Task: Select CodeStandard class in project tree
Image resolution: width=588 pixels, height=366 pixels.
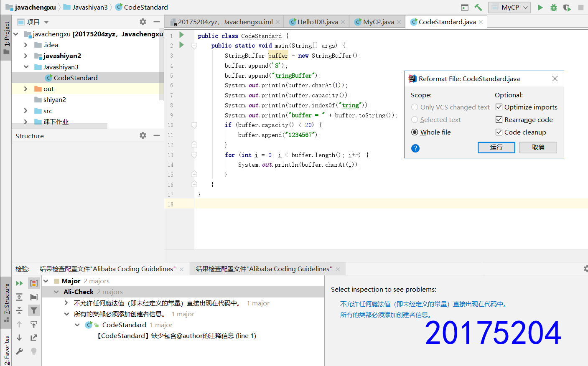Action: click(x=75, y=78)
